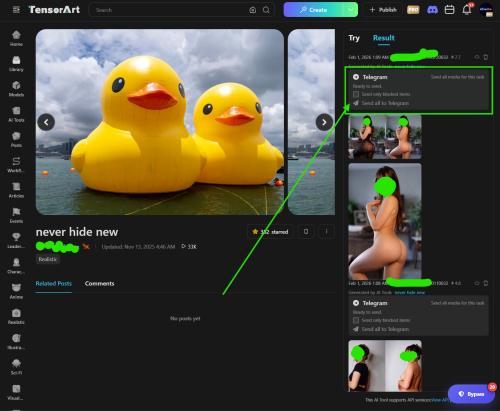Go to Home in the sidebar

[x=16, y=38]
